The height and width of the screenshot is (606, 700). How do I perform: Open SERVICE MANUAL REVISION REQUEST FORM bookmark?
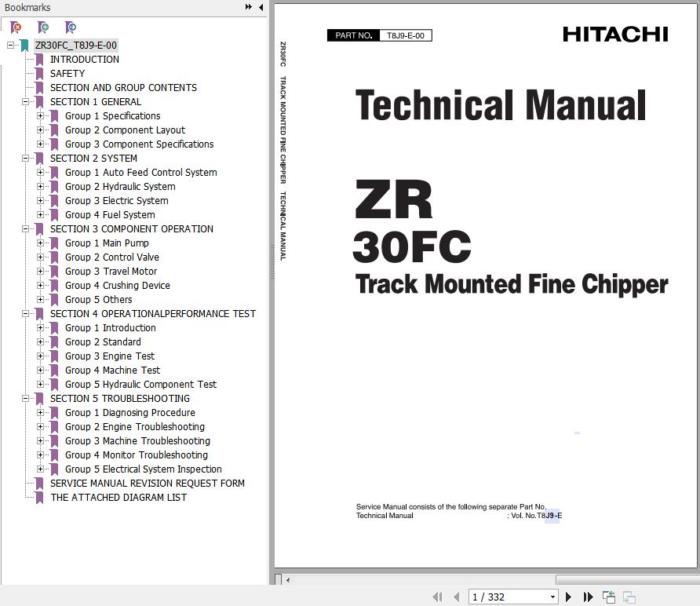[148, 484]
